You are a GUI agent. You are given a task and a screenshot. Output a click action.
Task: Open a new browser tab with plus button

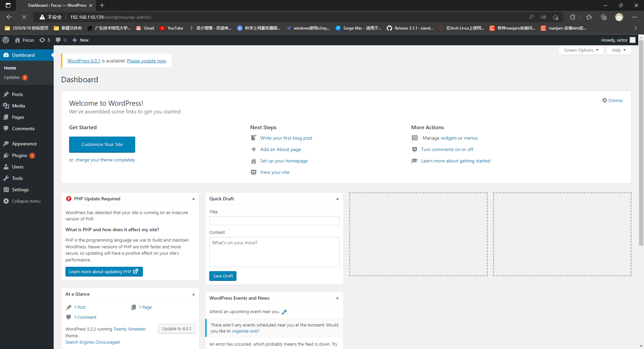(102, 5)
